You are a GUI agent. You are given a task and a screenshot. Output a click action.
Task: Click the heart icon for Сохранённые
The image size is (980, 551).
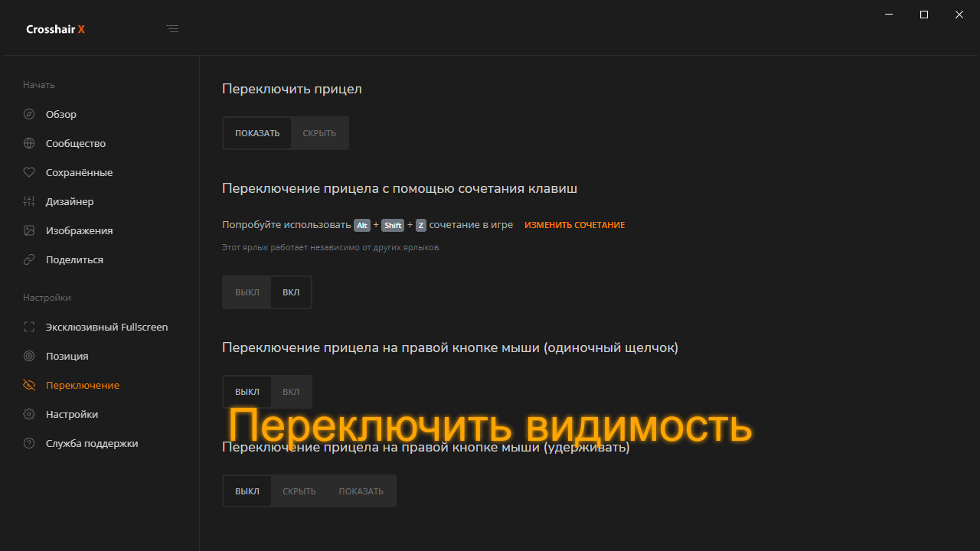(x=29, y=172)
